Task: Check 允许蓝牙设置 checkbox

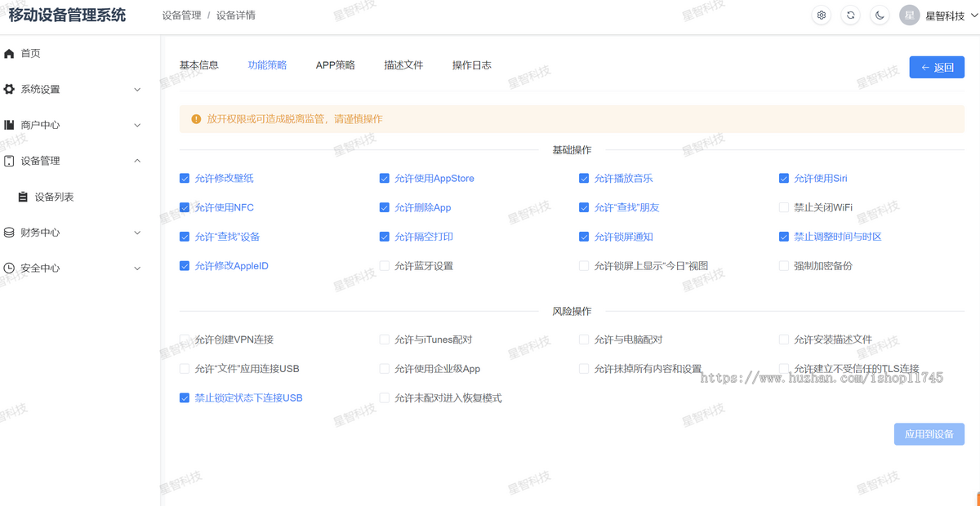Action: (x=385, y=266)
